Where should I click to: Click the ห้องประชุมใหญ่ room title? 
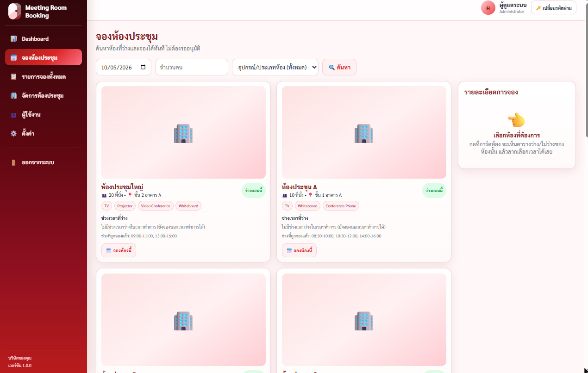coord(122,187)
